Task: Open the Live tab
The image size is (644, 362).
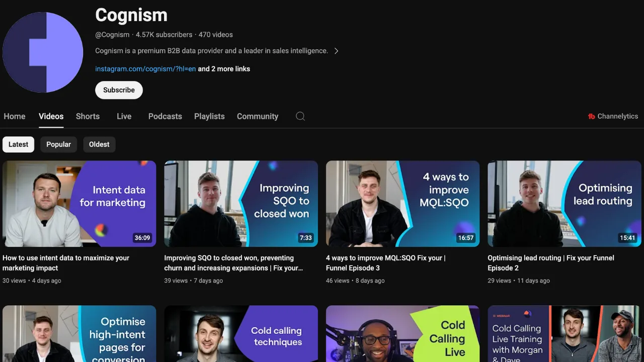Action: (124, 116)
